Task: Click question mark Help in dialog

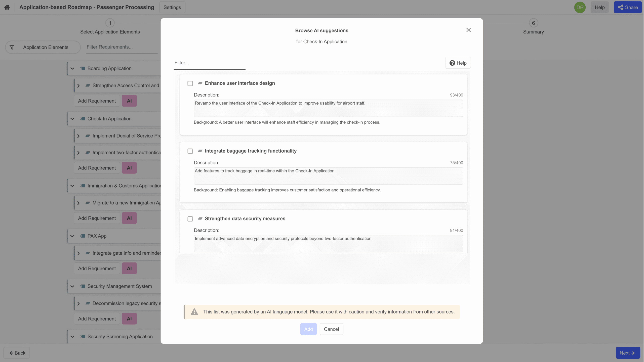Action: 458,63
